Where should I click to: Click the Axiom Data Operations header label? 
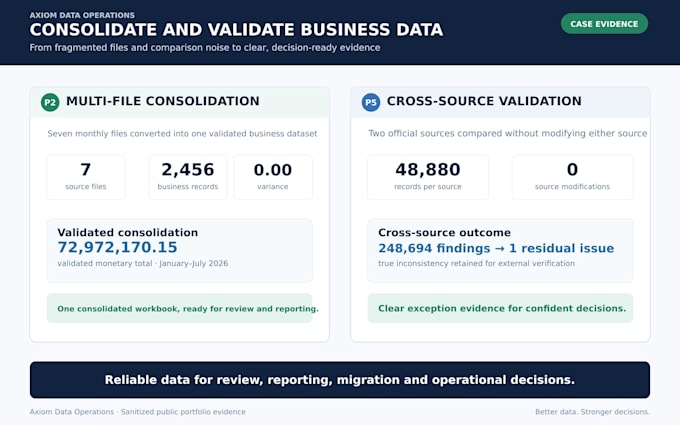(x=82, y=15)
